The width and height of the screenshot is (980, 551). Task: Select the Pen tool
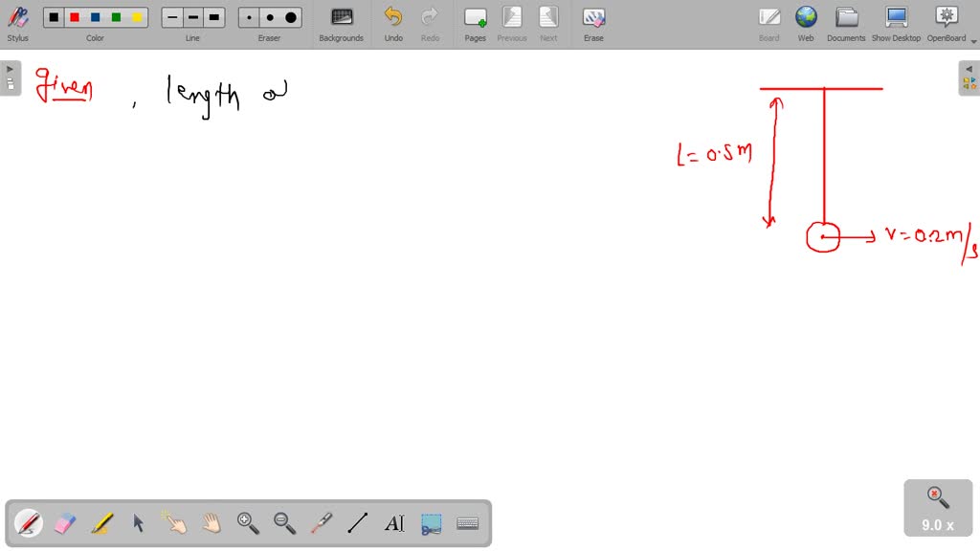tap(26, 522)
